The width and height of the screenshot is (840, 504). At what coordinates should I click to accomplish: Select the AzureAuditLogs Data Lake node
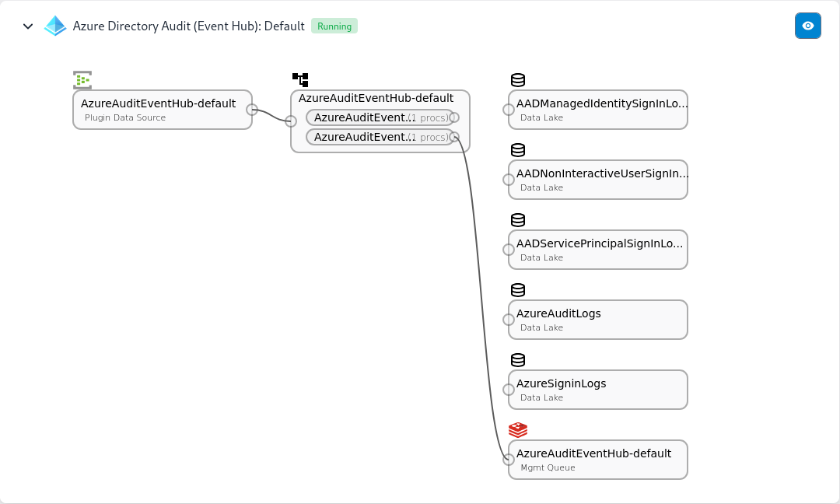pyautogui.click(x=598, y=320)
